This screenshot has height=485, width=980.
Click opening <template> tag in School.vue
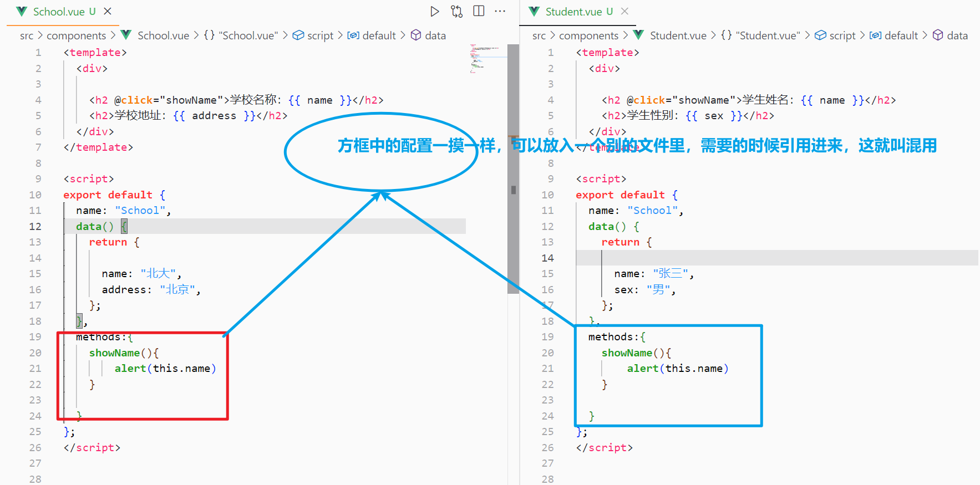[95, 53]
